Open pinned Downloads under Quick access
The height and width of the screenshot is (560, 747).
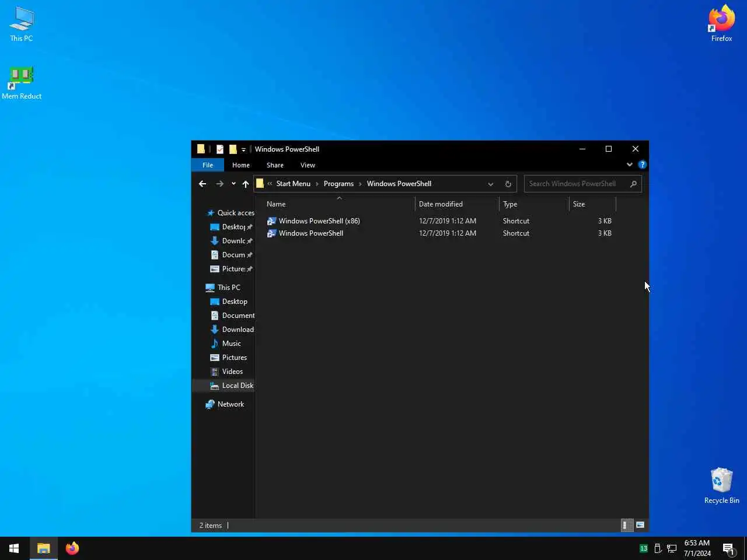point(231,241)
